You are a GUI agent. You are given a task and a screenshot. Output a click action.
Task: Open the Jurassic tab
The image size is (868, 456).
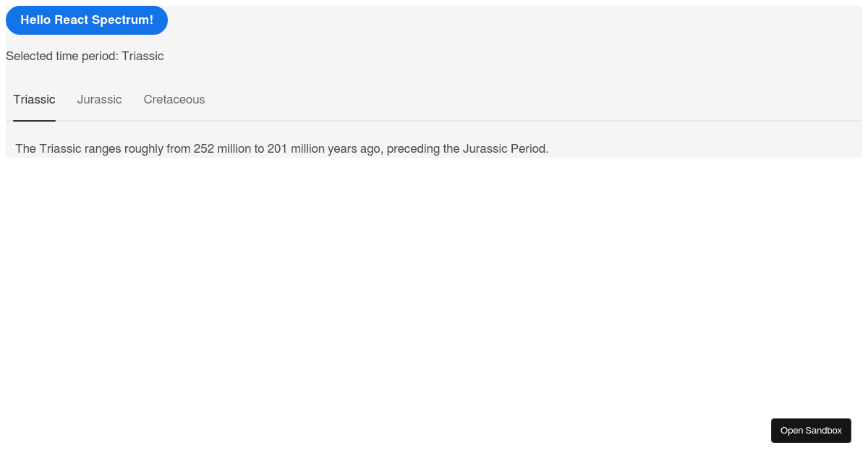[x=99, y=100]
